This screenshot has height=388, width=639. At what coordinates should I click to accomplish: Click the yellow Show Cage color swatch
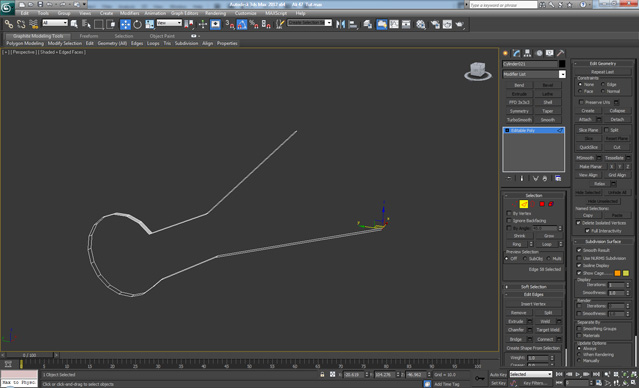[x=626, y=273]
